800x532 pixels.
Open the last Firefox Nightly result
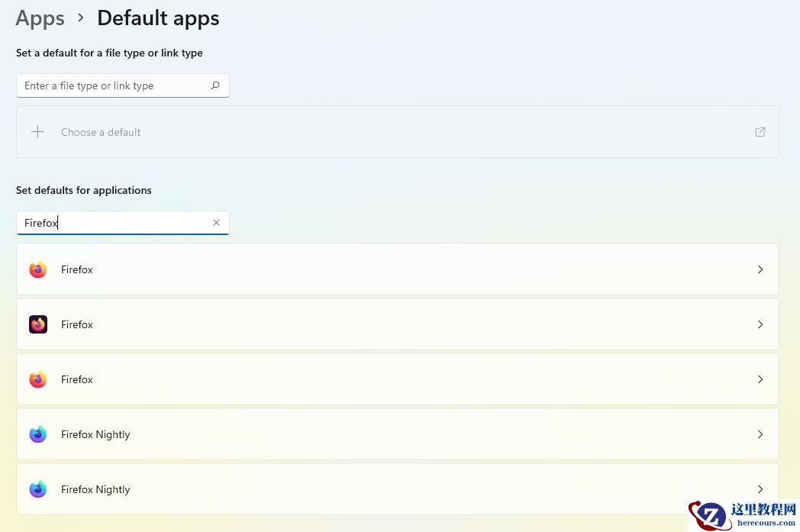pyautogui.click(x=398, y=489)
